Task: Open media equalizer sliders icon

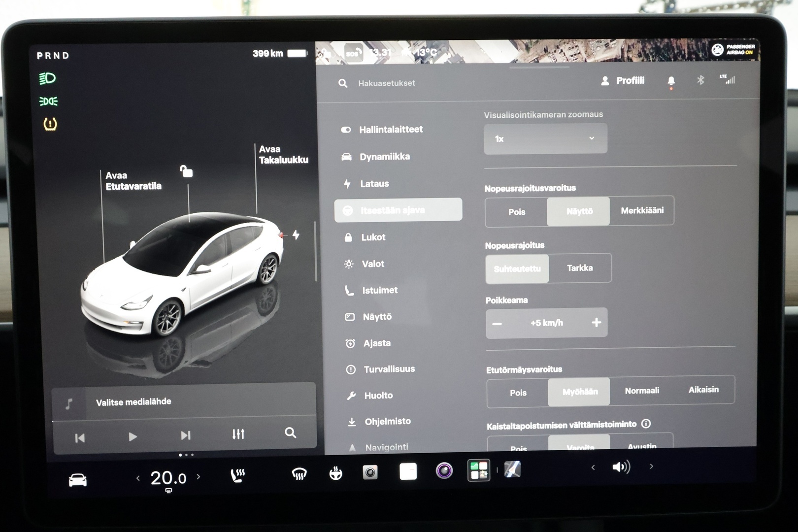Action: (x=238, y=434)
